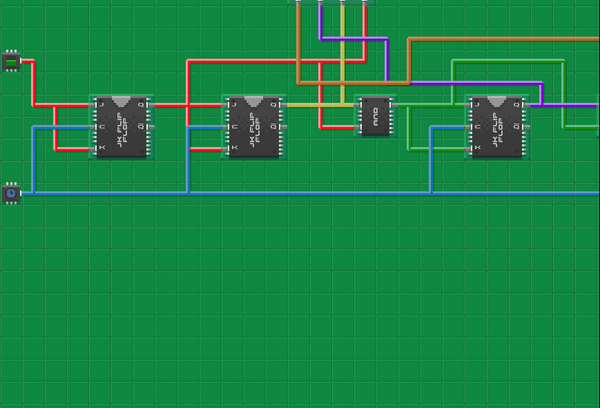Click the inverted Q pin of middle flip flop

coord(284,127)
